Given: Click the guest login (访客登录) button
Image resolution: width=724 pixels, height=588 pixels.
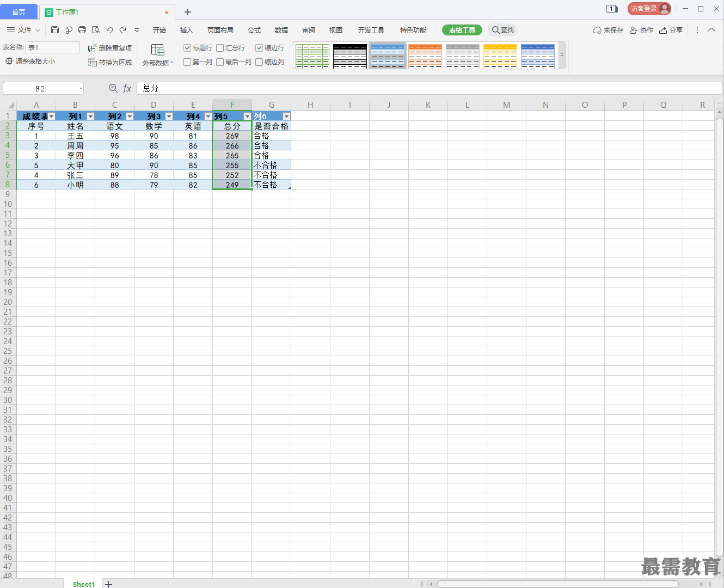Looking at the screenshot, I should click(649, 9).
